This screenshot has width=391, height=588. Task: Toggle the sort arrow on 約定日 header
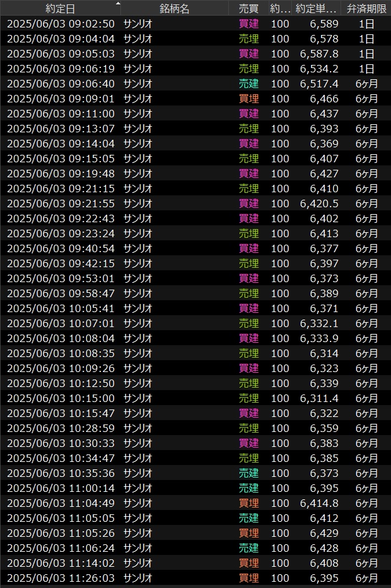118,3
